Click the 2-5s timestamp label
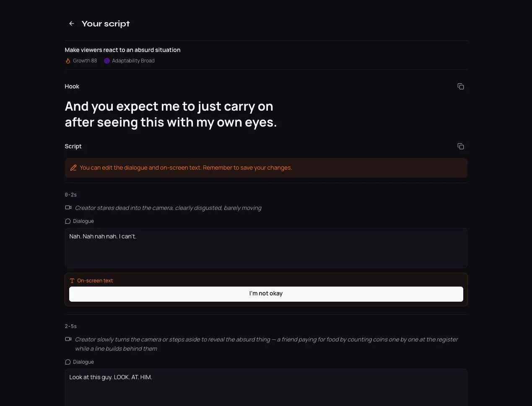Viewport: 532px width, 406px height. (x=71, y=326)
